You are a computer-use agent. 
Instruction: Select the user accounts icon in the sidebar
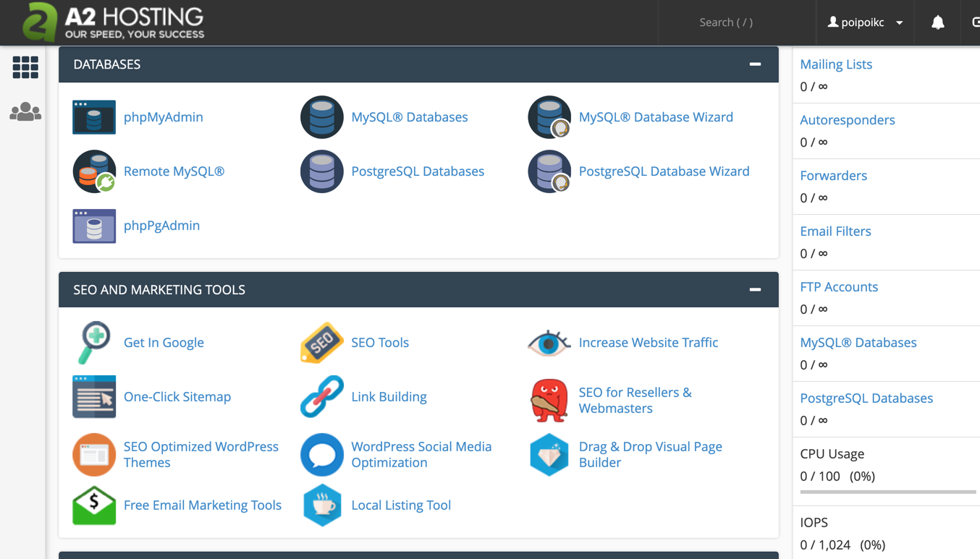coord(25,111)
